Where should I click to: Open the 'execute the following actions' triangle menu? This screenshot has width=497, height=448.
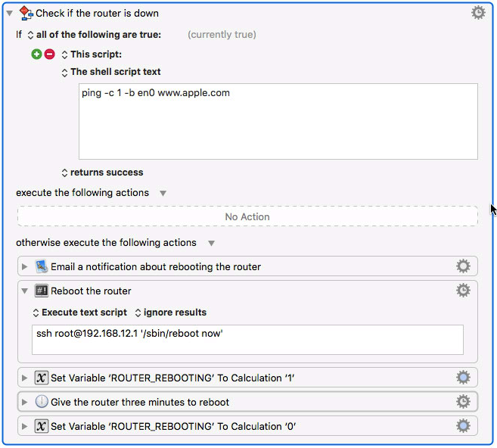coord(163,193)
